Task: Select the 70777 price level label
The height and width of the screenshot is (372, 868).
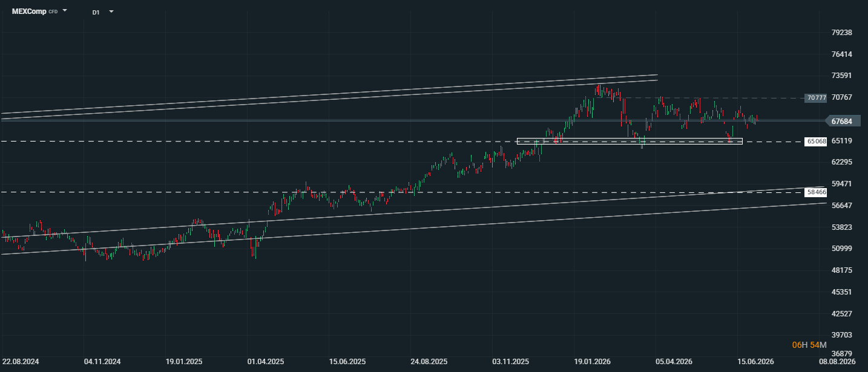Action: coord(816,98)
